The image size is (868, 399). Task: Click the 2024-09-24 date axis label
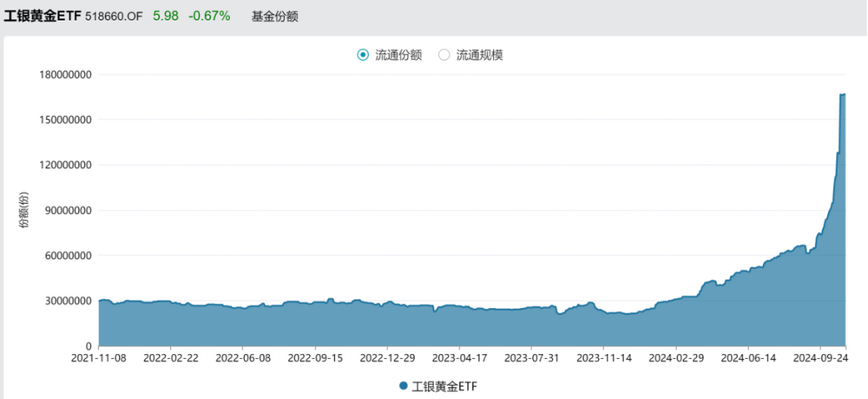click(x=820, y=357)
